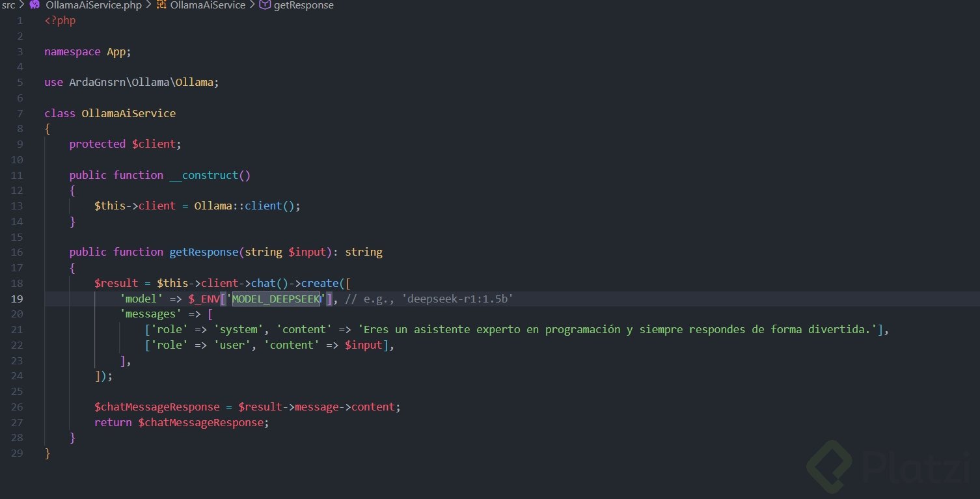Click the class keyword on line 7
980x499 pixels.
click(60, 114)
